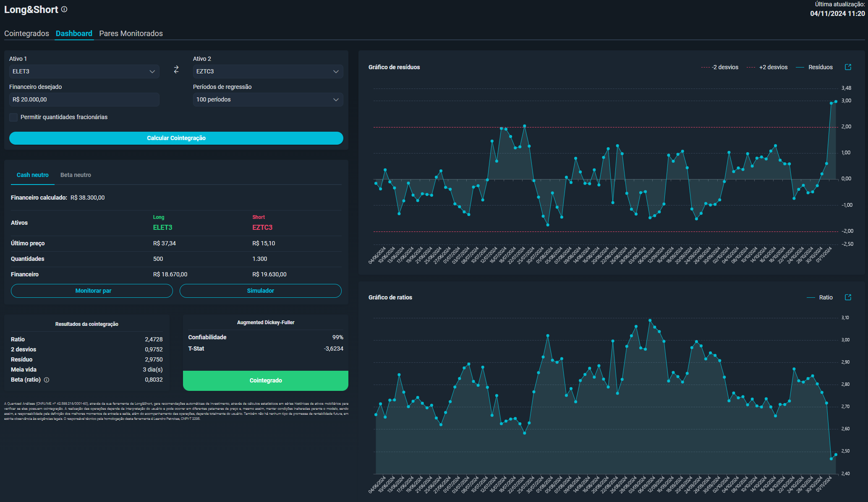
Task: Click info icon next to Beta (ratio)
Action: click(47, 380)
